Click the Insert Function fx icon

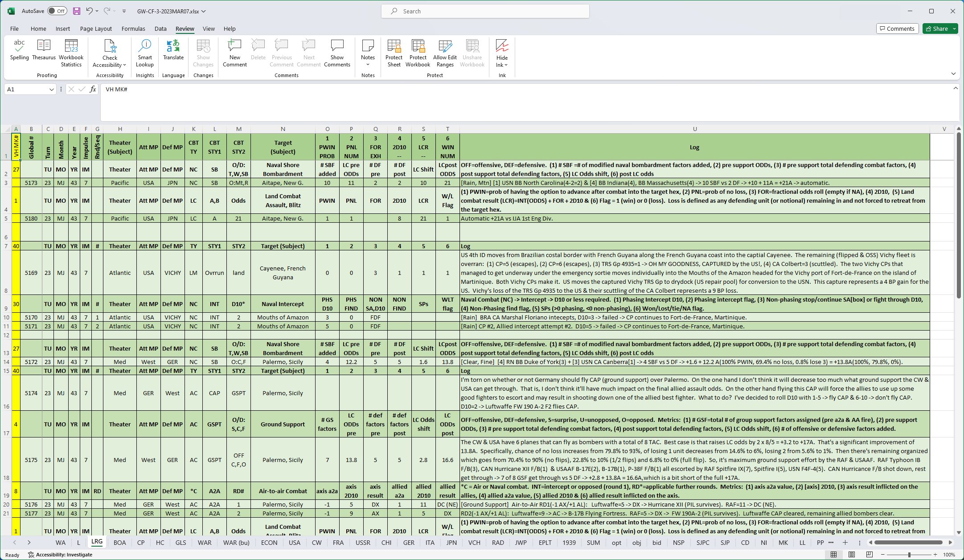93,89
